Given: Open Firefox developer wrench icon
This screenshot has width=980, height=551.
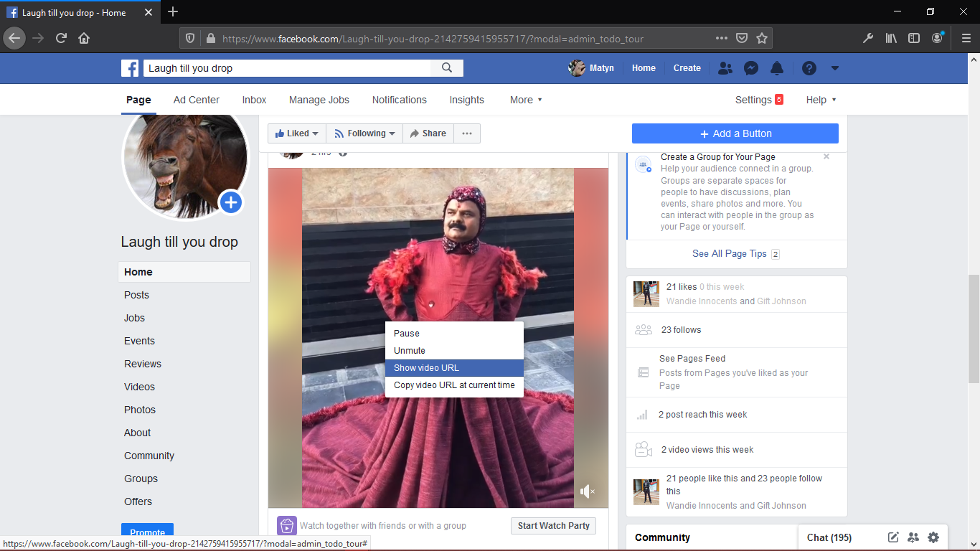Looking at the screenshot, I should pyautogui.click(x=868, y=38).
